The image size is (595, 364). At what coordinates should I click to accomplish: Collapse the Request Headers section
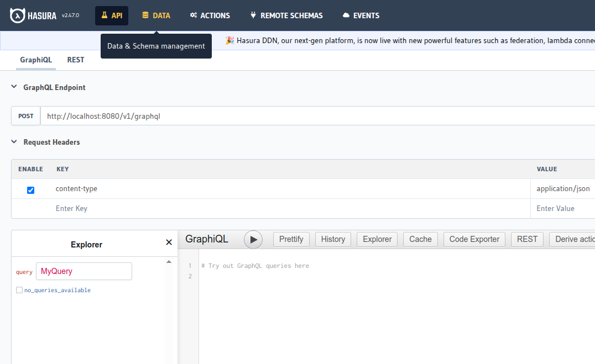pos(14,142)
